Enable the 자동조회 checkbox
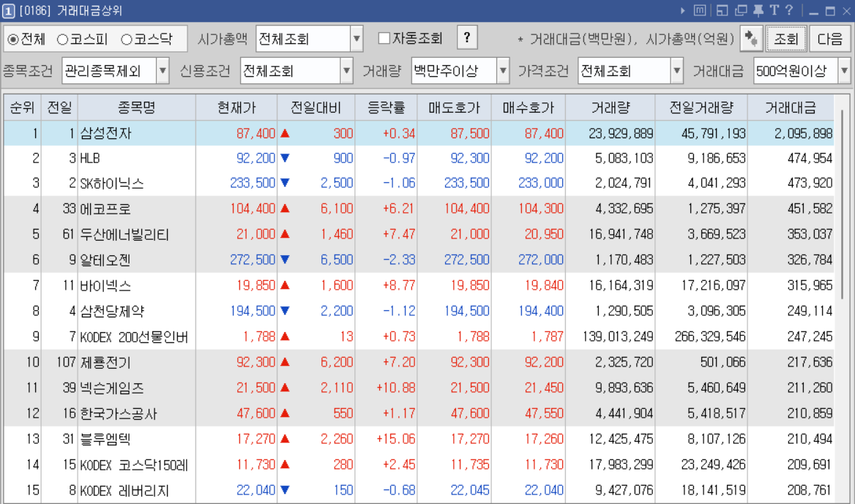This screenshot has width=855, height=504. (x=384, y=37)
